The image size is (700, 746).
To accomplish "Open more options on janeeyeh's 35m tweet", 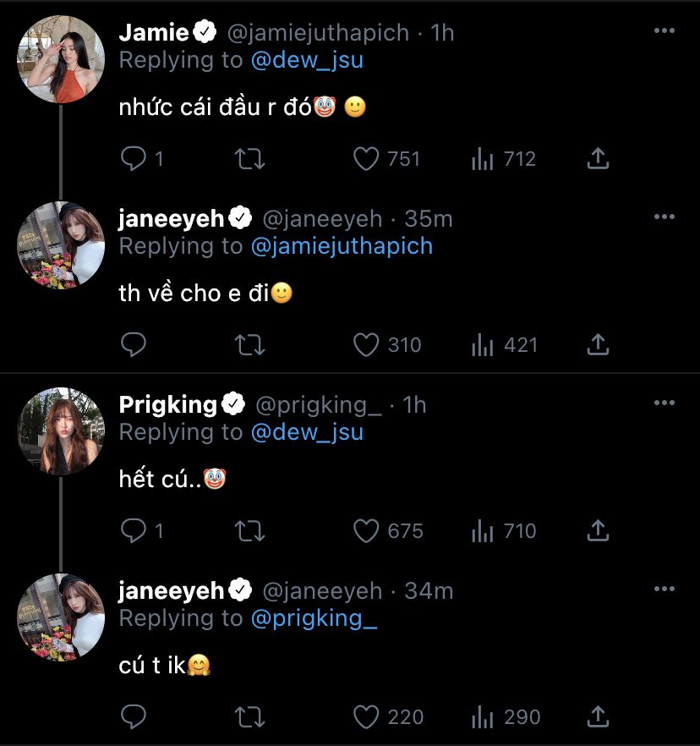I will 664,217.
